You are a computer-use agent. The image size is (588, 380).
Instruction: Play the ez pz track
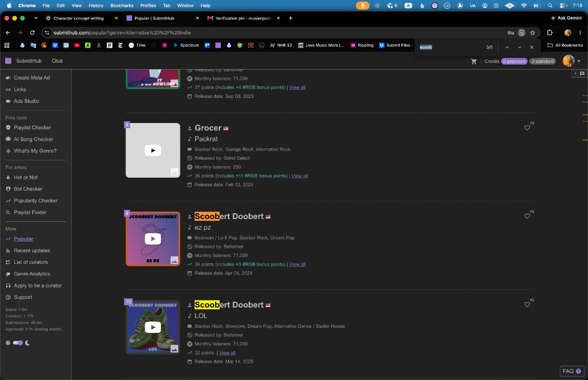click(x=153, y=239)
